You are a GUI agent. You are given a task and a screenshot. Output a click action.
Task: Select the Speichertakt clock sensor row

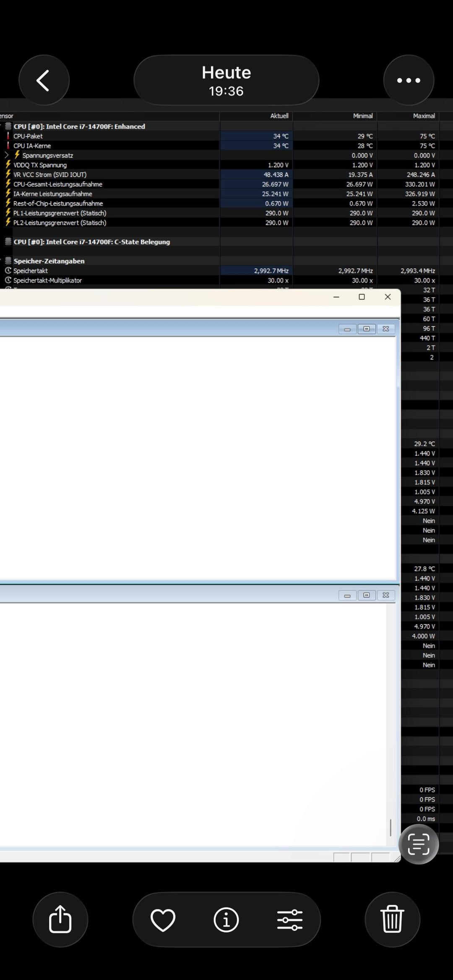coord(30,270)
